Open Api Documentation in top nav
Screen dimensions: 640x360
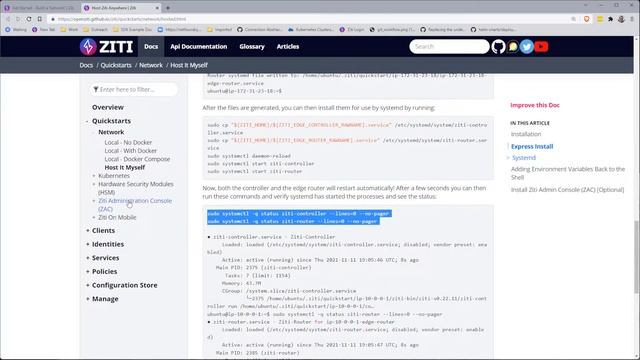click(199, 47)
